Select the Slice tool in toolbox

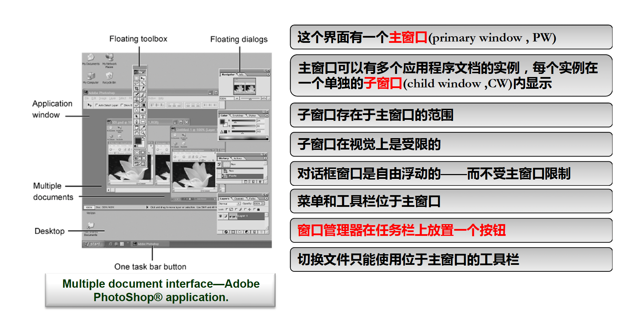[x=143, y=88]
